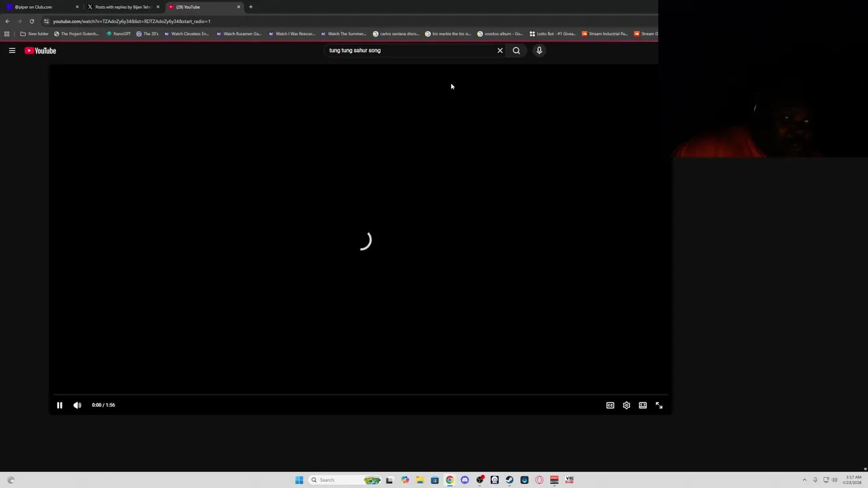
Task: Open the NanoGPT bookmark
Action: (x=119, y=34)
